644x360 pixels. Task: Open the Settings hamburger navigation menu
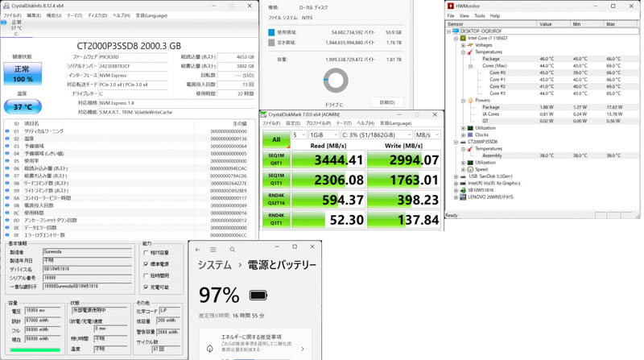[x=213, y=250]
